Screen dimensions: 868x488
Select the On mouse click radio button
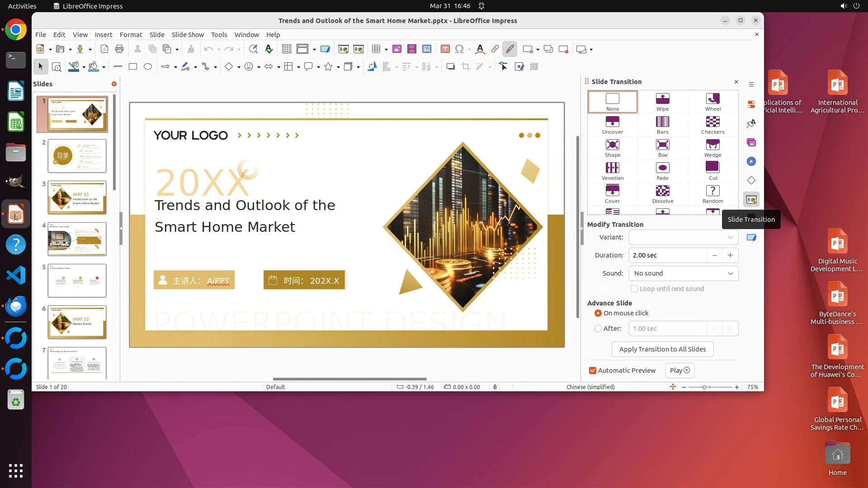[x=598, y=313]
